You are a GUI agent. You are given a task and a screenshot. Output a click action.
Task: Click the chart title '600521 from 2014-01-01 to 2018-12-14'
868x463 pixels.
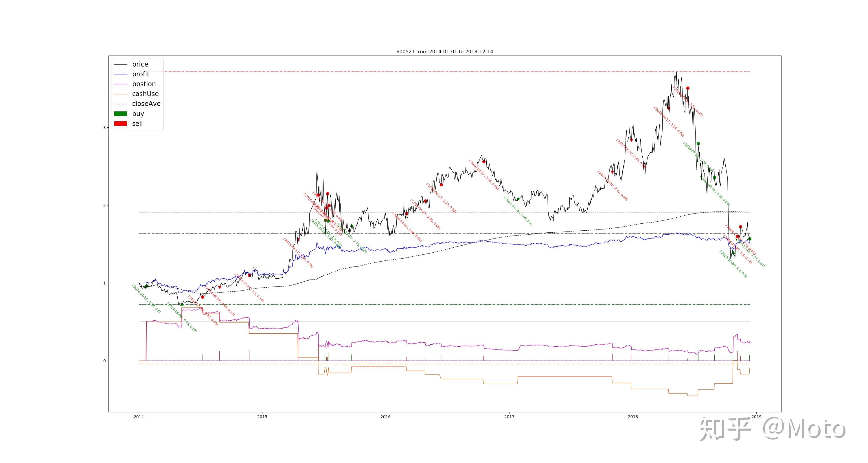pyautogui.click(x=444, y=52)
